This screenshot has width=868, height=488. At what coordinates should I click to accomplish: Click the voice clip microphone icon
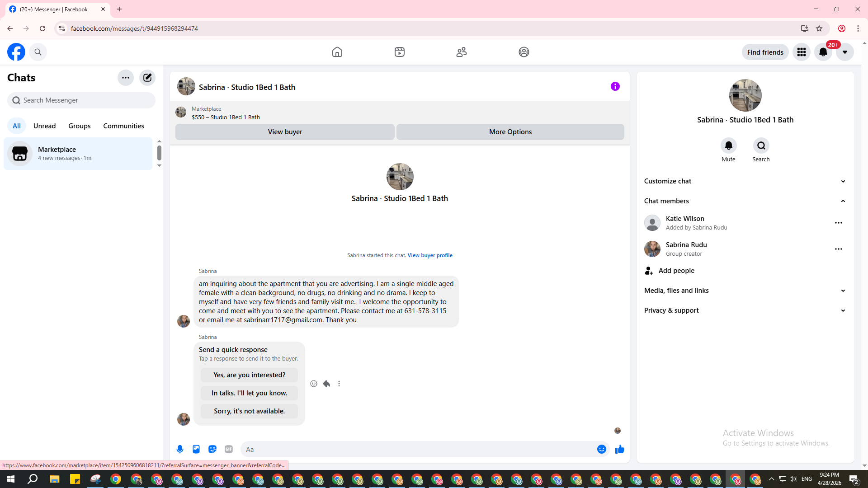coord(180,449)
